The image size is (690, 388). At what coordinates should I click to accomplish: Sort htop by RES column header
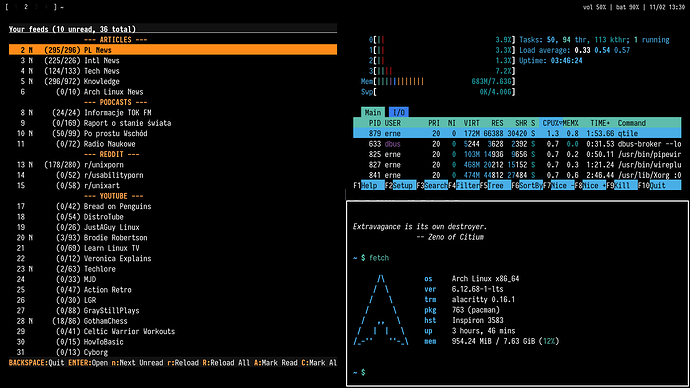point(497,123)
